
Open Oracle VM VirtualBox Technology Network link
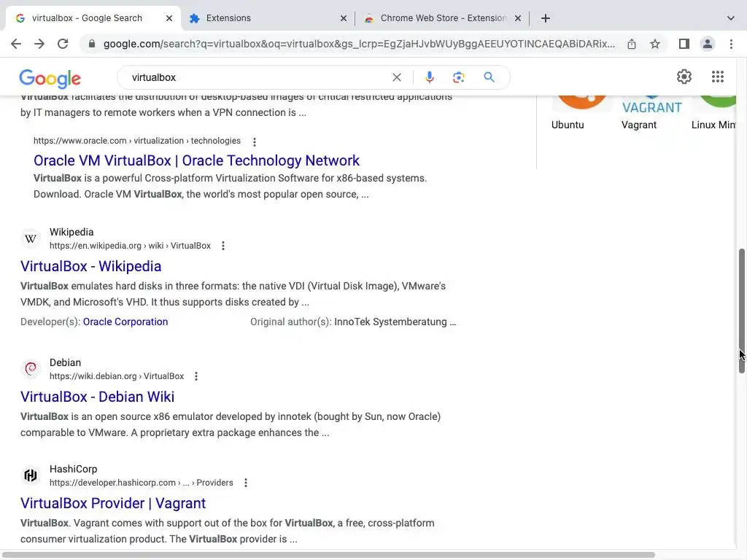coord(196,160)
